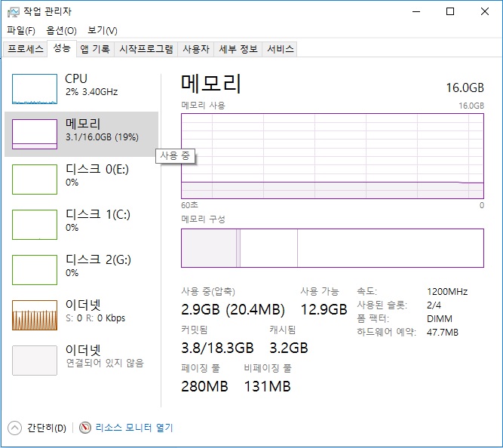The image size is (503, 448).
Task: Click the 3.1/16.0GB (19%) memory text
Action: pos(102,137)
